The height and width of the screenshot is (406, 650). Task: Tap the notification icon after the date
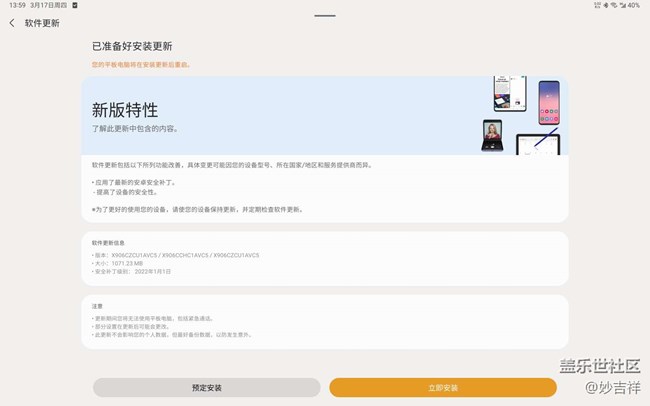point(75,5)
